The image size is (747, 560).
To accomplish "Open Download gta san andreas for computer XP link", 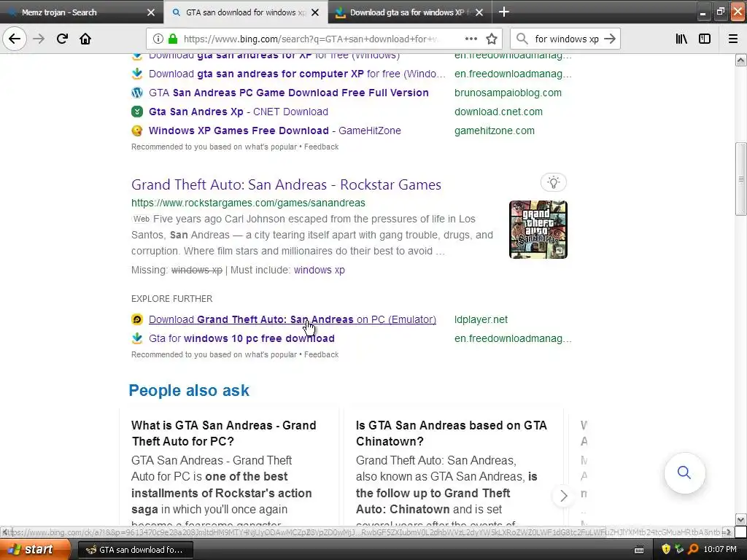I will pos(297,74).
